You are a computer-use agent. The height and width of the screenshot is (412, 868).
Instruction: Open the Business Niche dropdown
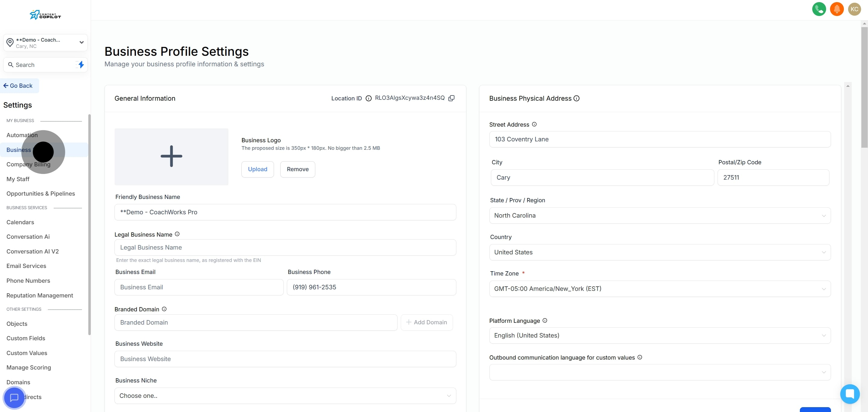point(285,395)
